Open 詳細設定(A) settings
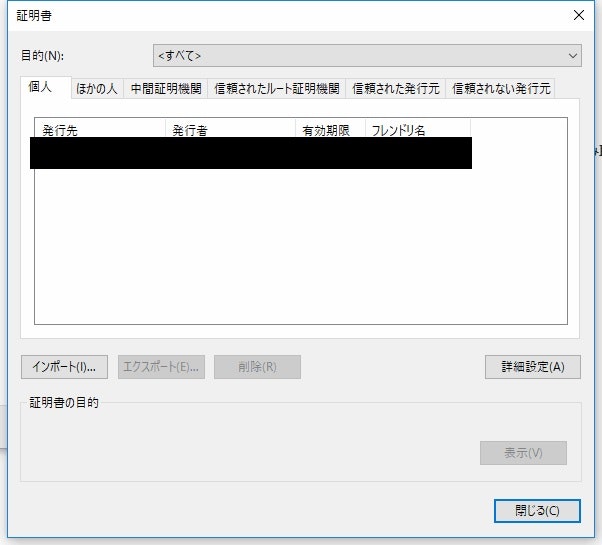This screenshot has width=602, height=545. [x=533, y=367]
